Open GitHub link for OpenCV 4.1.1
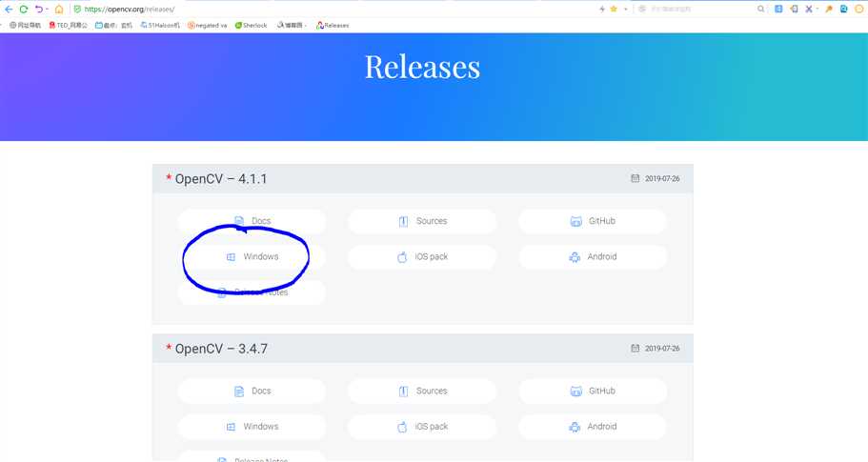Image resolution: width=868 pixels, height=462 pixels. click(593, 221)
